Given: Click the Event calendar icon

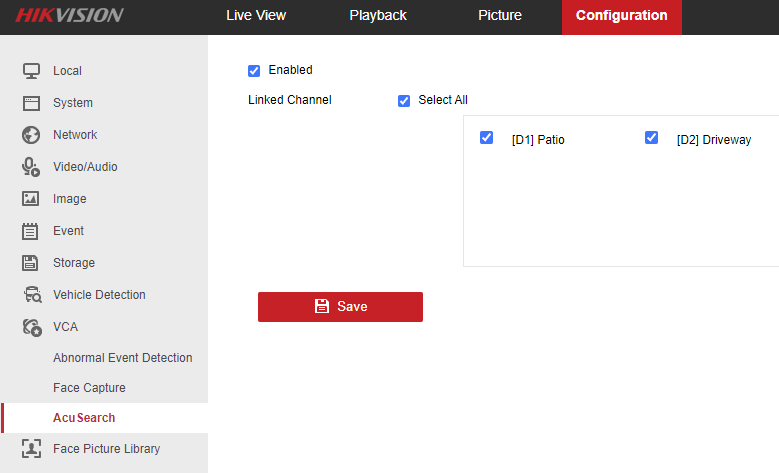Looking at the screenshot, I should tap(31, 231).
